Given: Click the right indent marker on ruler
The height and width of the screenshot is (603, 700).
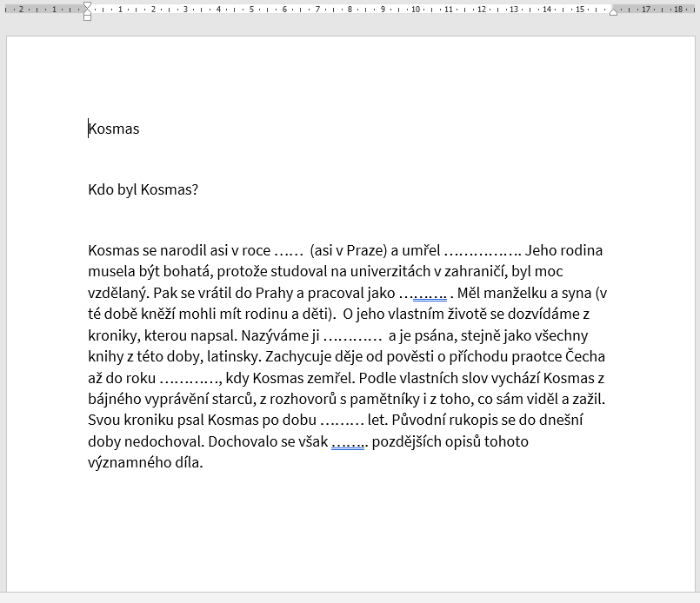Looking at the screenshot, I should (614, 11).
